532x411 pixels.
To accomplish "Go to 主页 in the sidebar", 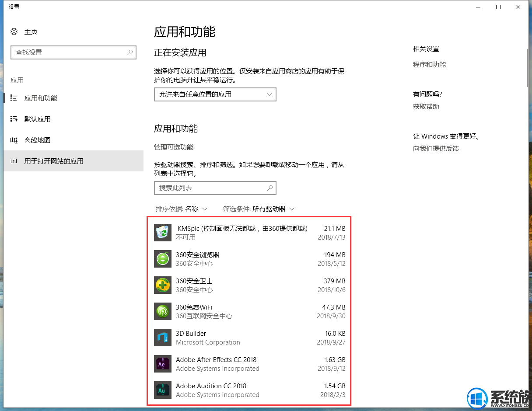I will tap(31, 31).
